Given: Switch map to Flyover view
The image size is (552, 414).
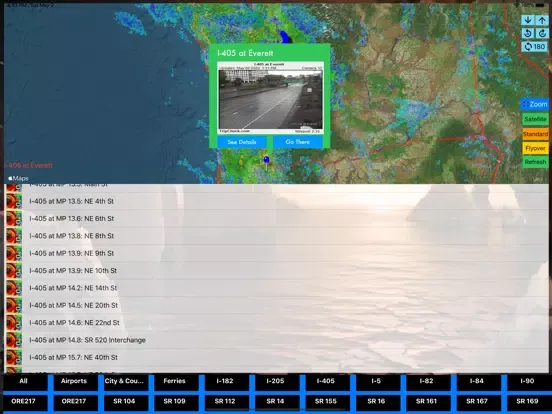Looking at the screenshot, I should (x=535, y=148).
